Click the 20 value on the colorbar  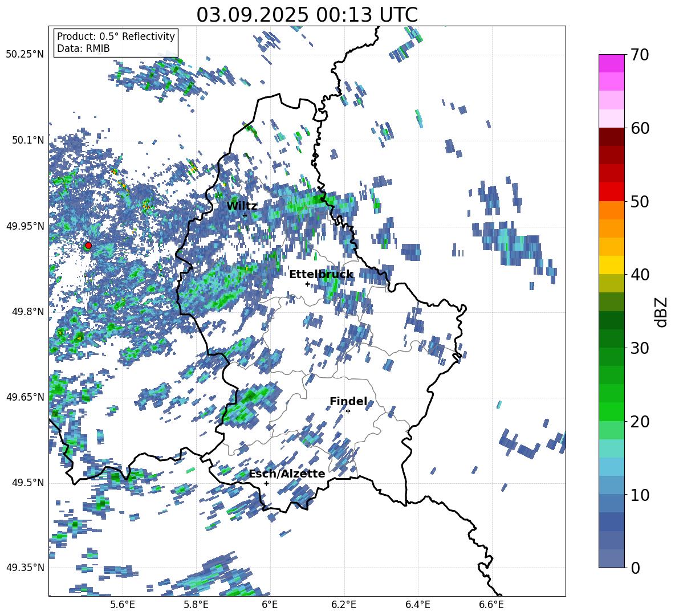(x=640, y=421)
